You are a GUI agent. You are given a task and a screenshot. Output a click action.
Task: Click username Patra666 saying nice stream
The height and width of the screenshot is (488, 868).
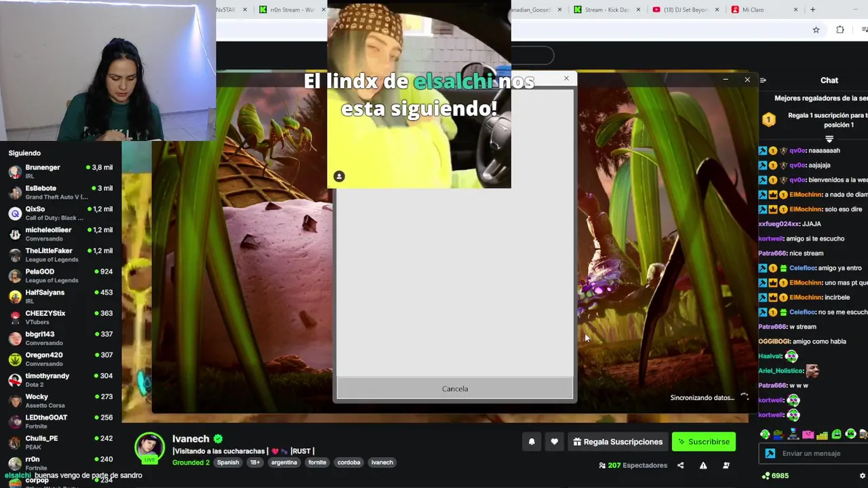(x=772, y=253)
